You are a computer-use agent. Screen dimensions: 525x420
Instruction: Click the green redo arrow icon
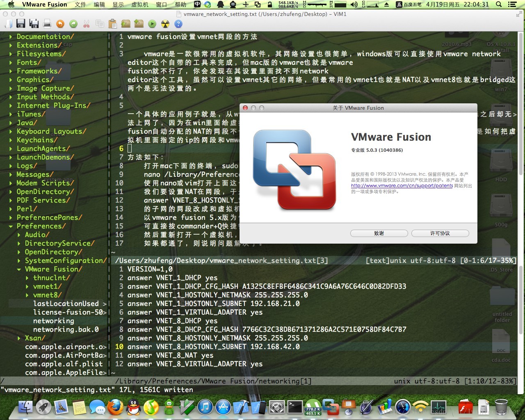pyautogui.click(x=73, y=24)
